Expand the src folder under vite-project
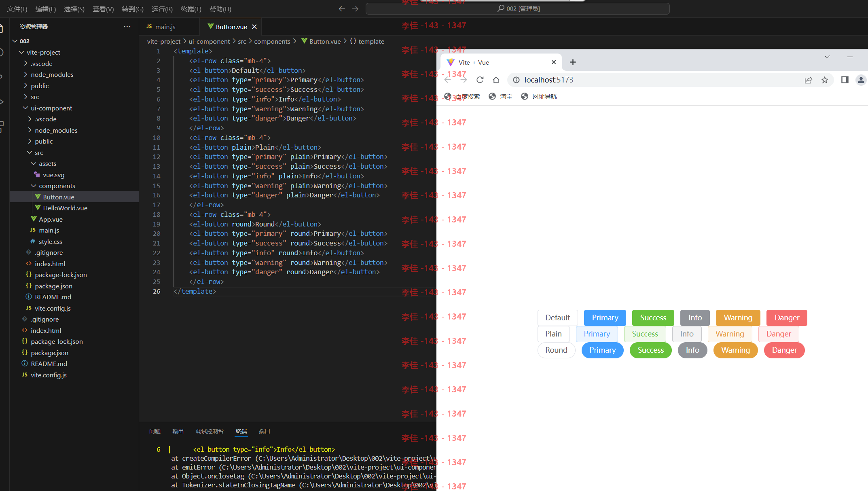 [74, 97]
